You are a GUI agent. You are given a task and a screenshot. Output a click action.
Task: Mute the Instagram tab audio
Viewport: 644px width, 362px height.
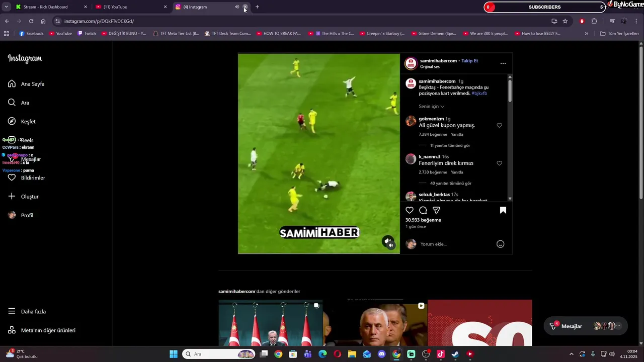(237, 7)
